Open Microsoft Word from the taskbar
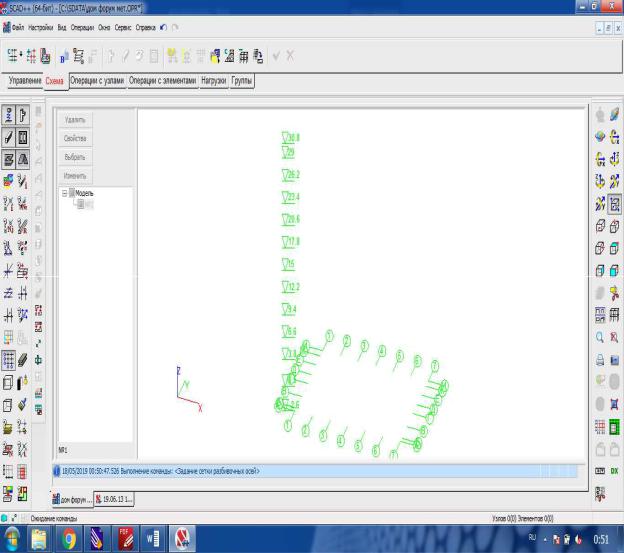 [152, 539]
